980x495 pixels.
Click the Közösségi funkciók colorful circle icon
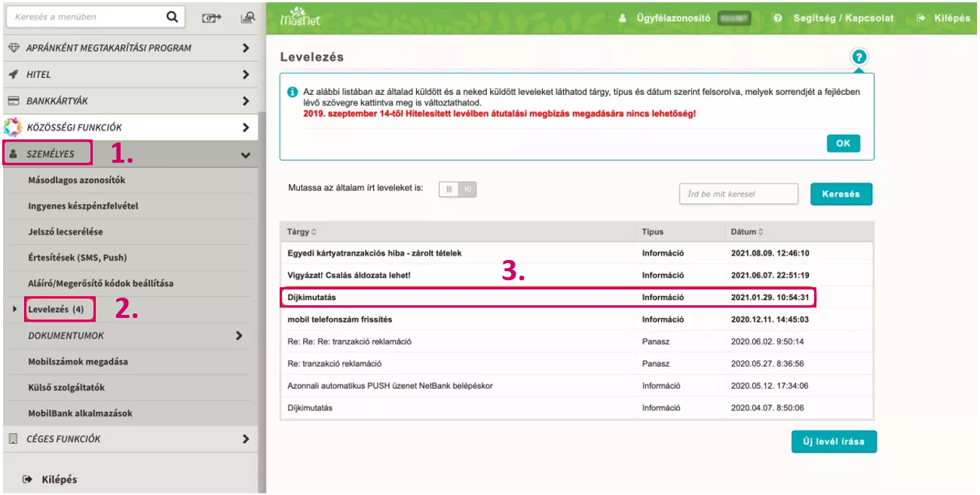(x=13, y=127)
